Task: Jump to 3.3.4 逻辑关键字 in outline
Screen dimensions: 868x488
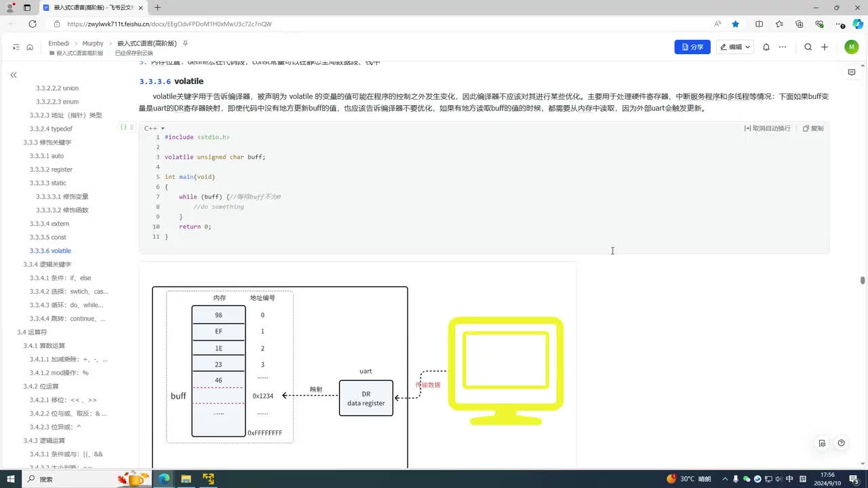Action: pyautogui.click(x=47, y=264)
